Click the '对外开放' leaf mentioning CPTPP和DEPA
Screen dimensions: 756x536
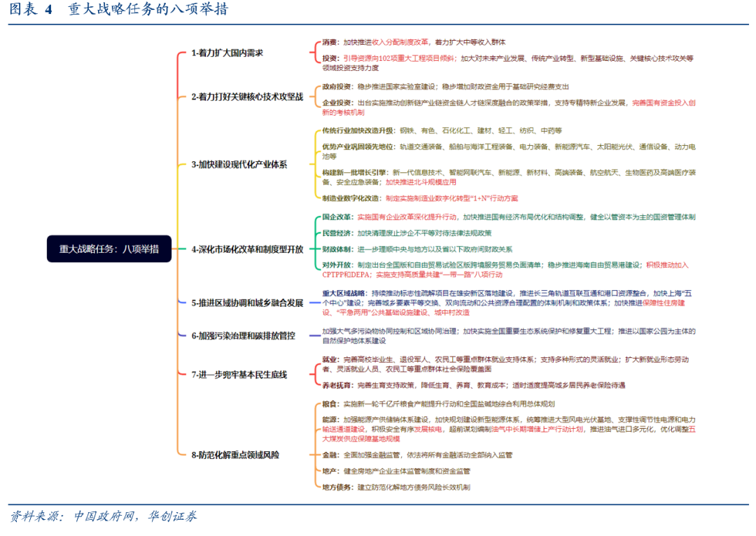click(x=505, y=270)
